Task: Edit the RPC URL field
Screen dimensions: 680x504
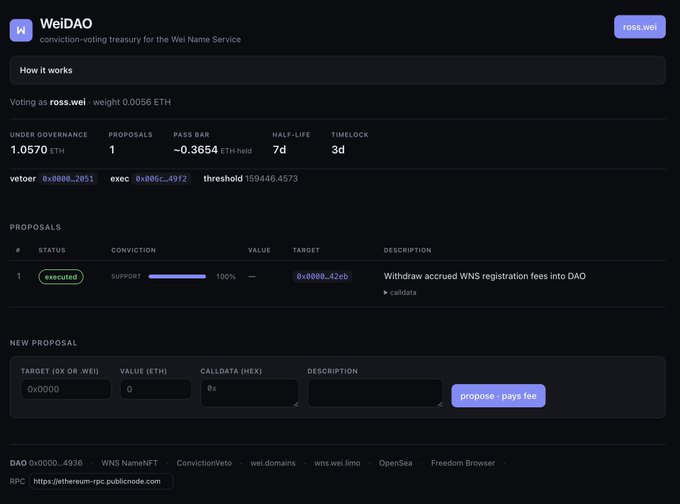Action: pyautogui.click(x=101, y=481)
